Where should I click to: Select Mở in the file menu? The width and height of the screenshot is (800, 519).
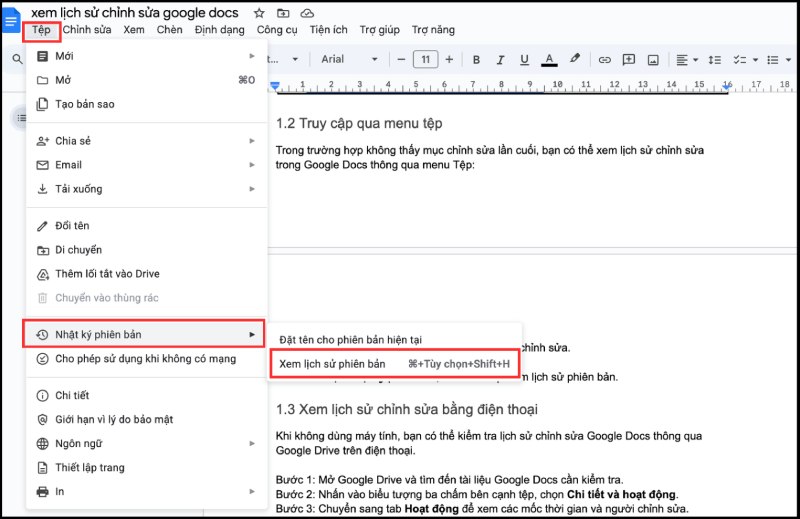(x=147, y=80)
